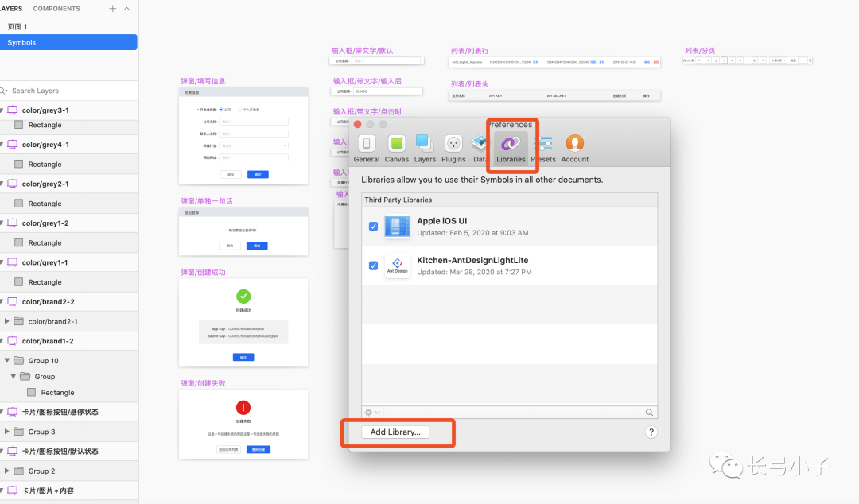
Task: Collapse the Group 10 layer group
Action: point(6,360)
